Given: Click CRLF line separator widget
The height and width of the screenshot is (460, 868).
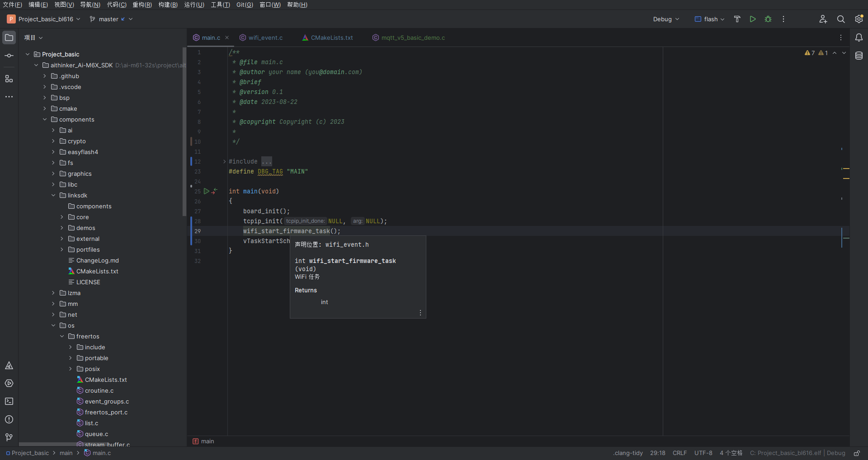Looking at the screenshot, I should 679,453.
